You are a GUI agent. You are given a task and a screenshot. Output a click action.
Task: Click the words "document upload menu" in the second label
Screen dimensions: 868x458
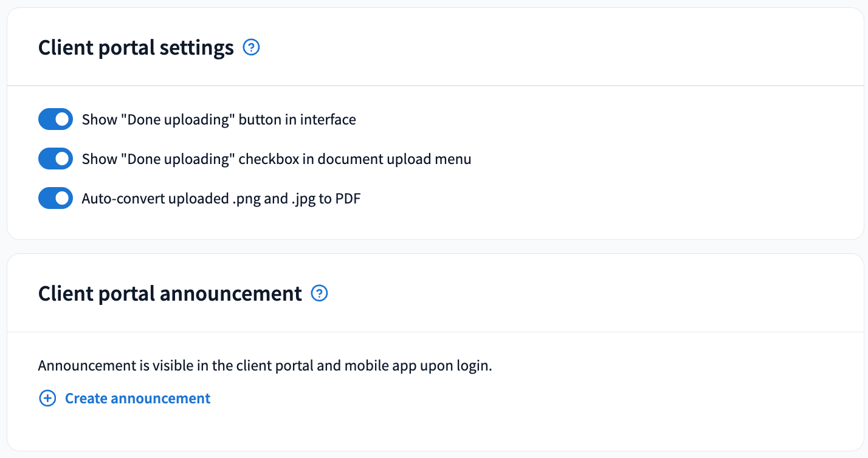click(394, 159)
